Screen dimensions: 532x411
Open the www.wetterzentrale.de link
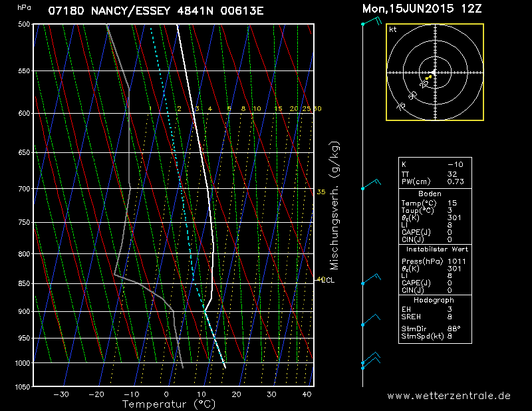[x=449, y=395]
